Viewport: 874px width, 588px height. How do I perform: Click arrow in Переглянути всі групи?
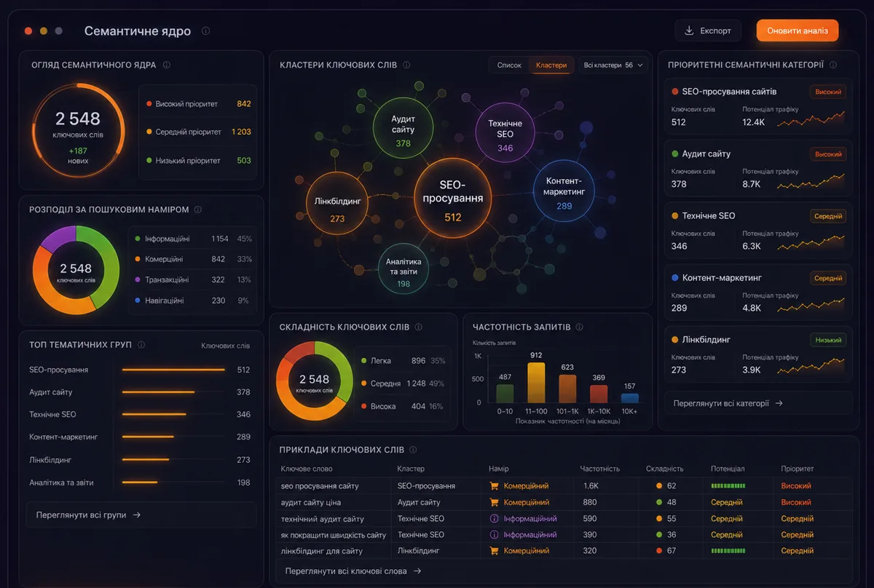pos(136,514)
